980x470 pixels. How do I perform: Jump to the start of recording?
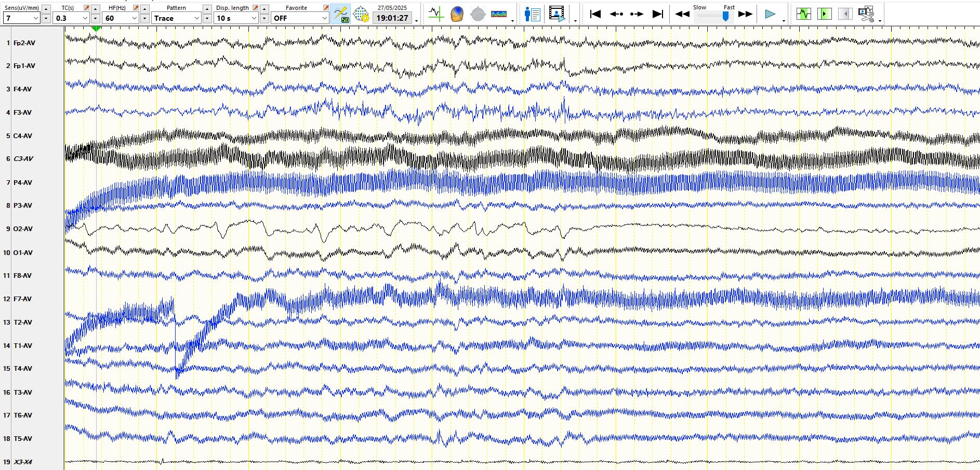595,14
